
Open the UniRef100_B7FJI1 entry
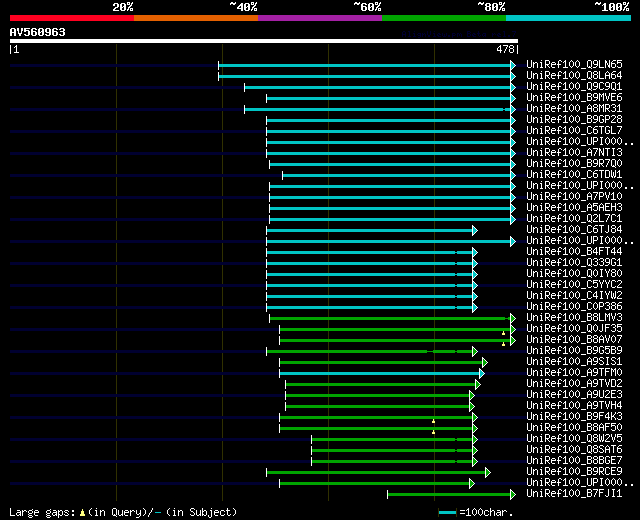(x=574, y=494)
